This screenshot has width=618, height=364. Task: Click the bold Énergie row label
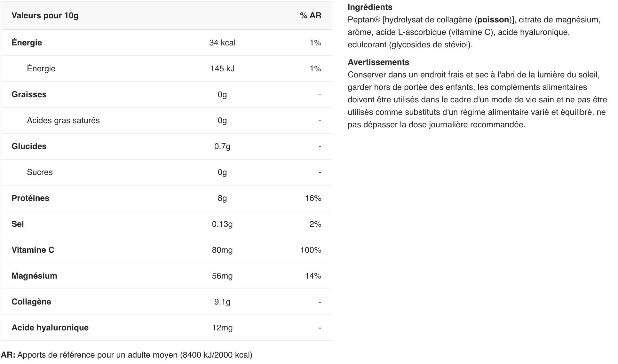click(27, 43)
